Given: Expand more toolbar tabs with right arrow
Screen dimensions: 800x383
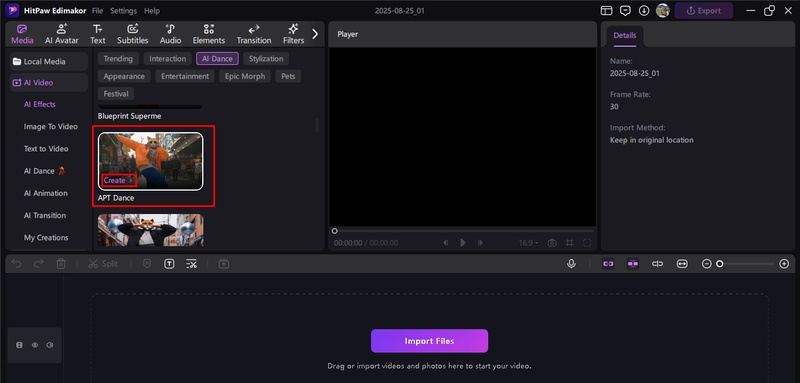Looking at the screenshot, I should 315,34.
